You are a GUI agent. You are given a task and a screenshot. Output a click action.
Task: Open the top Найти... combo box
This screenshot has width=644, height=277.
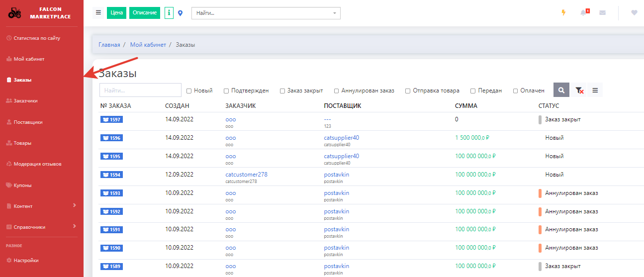[x=266, y=13]
